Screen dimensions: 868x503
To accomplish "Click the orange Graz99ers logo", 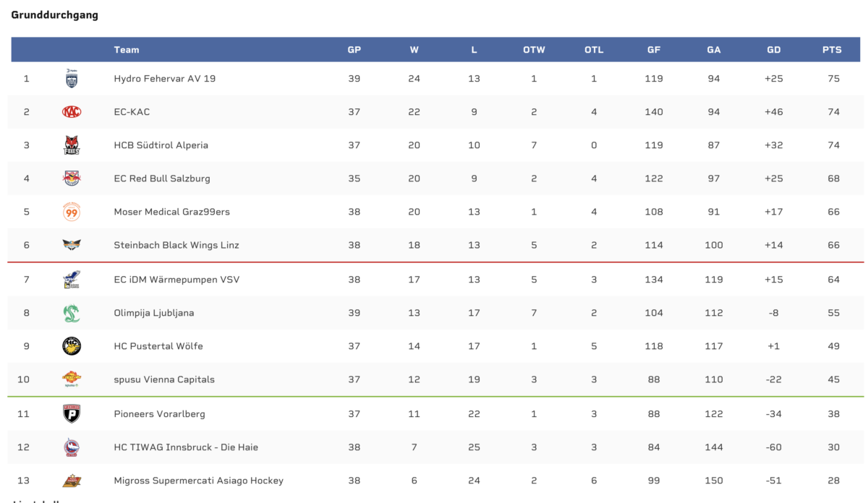I will click(x=72, y=212).
